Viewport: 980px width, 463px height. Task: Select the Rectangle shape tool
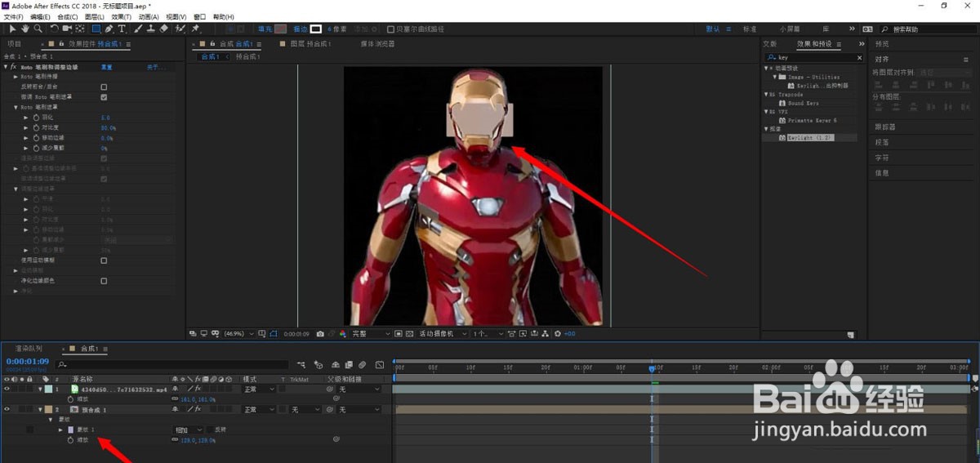(x=96, y=29)
